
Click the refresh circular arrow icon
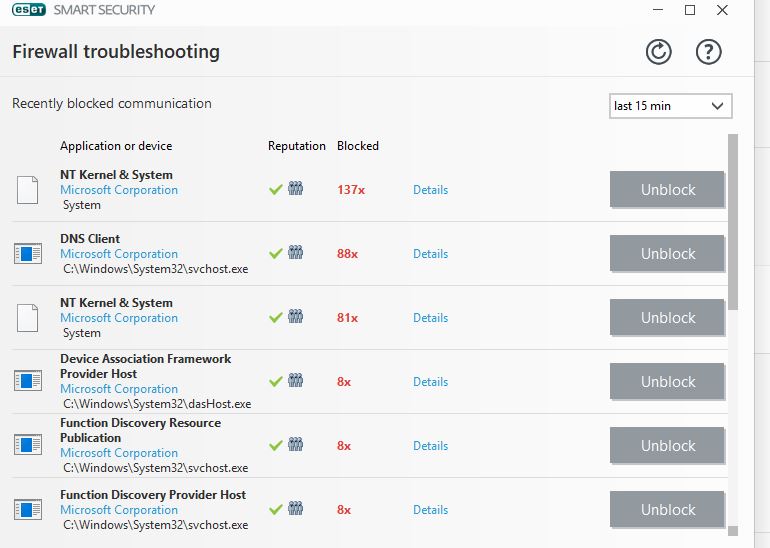pyautogui.click(x=658, y=52)
